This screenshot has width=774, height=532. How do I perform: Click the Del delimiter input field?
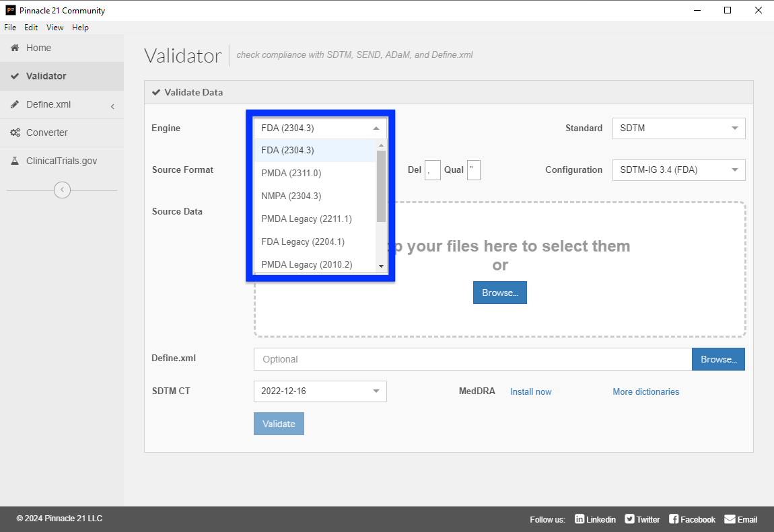click(432, 170)
